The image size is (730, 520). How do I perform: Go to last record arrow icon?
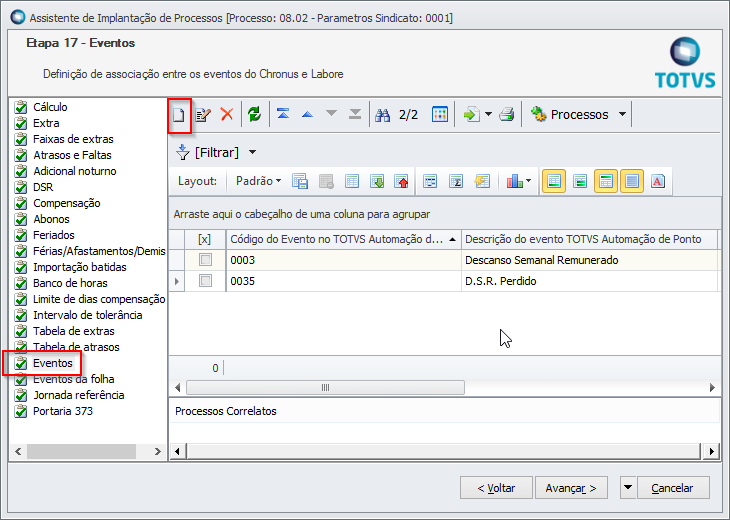pos(355,114)
